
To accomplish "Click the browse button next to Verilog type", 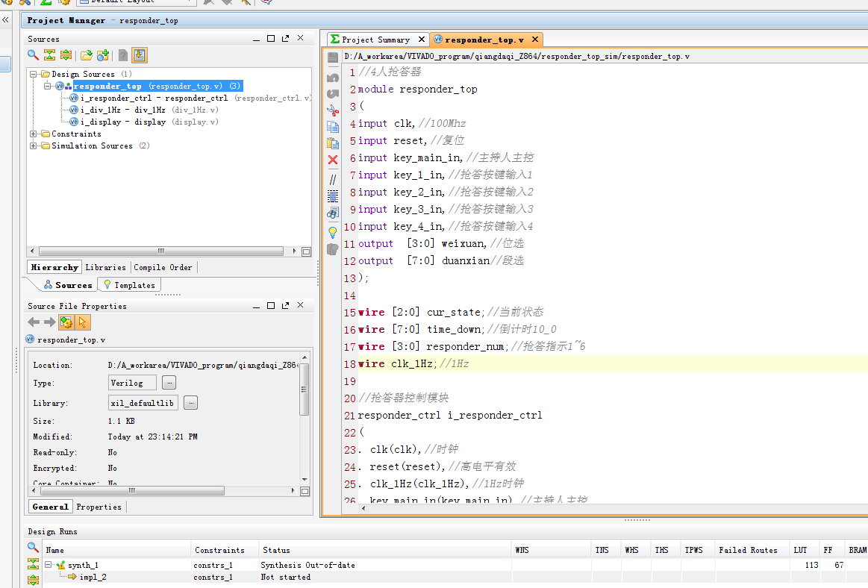I will pos(169,383).
